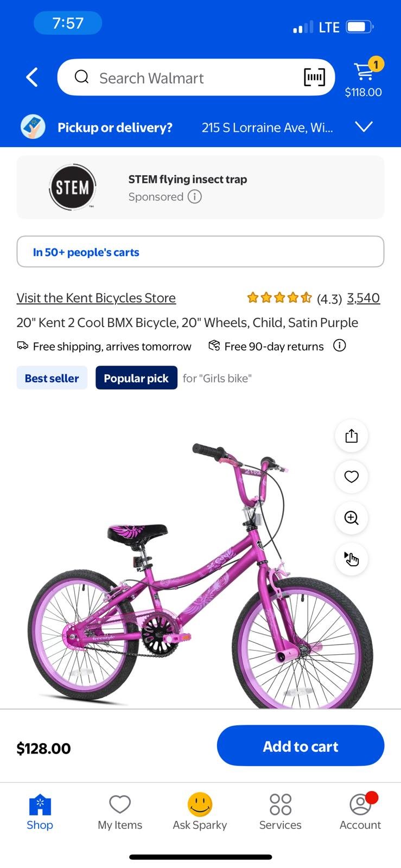The height and width of the screenshot is (868, 401).
Task: Go to the Services tab
Action: pyautogui.click(x=280, y=812)
